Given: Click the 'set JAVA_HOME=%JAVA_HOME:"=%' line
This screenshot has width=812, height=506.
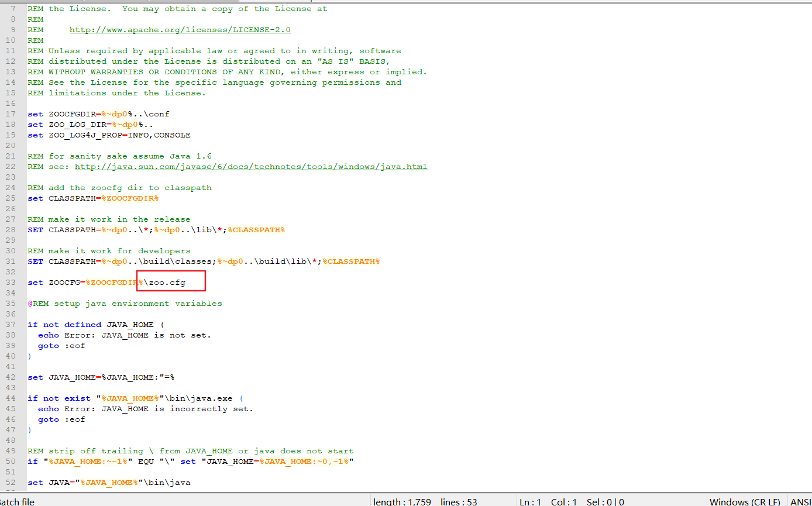Looking at the screenshot, I should pyautogui.click(x=101, y=377).
